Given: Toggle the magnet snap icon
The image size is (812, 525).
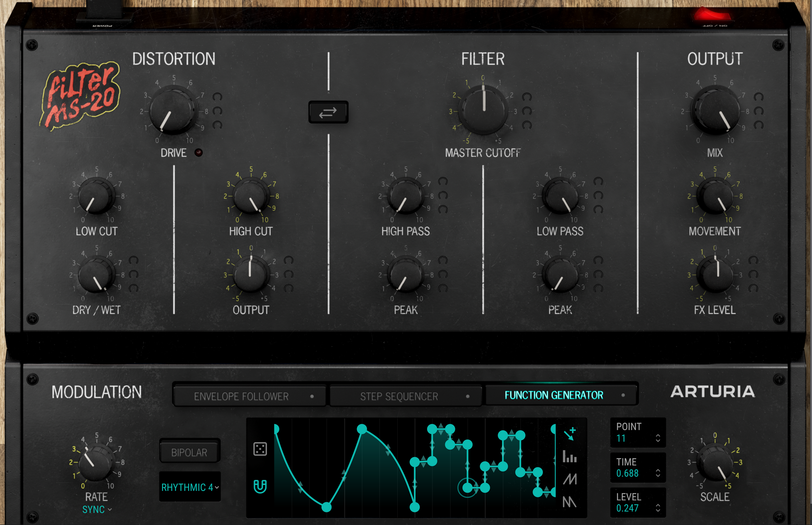Looking at the screenshot, I should coord(260,488).
